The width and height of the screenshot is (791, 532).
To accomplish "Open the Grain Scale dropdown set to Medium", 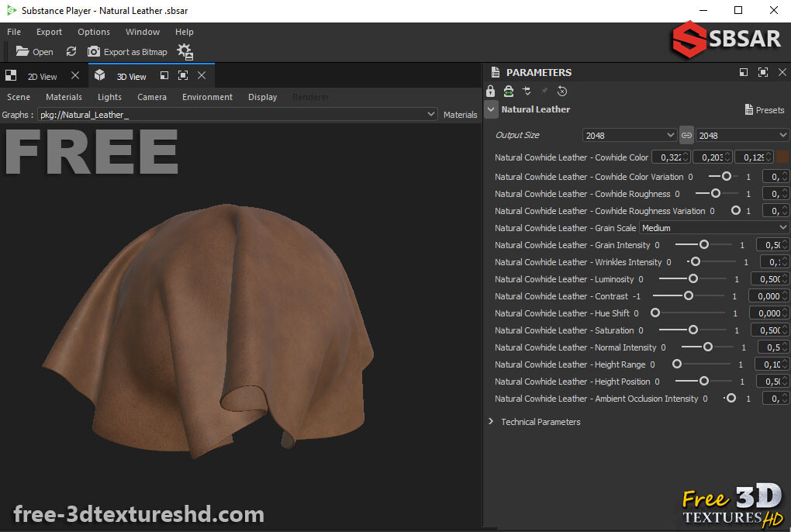I will point(713,227).
